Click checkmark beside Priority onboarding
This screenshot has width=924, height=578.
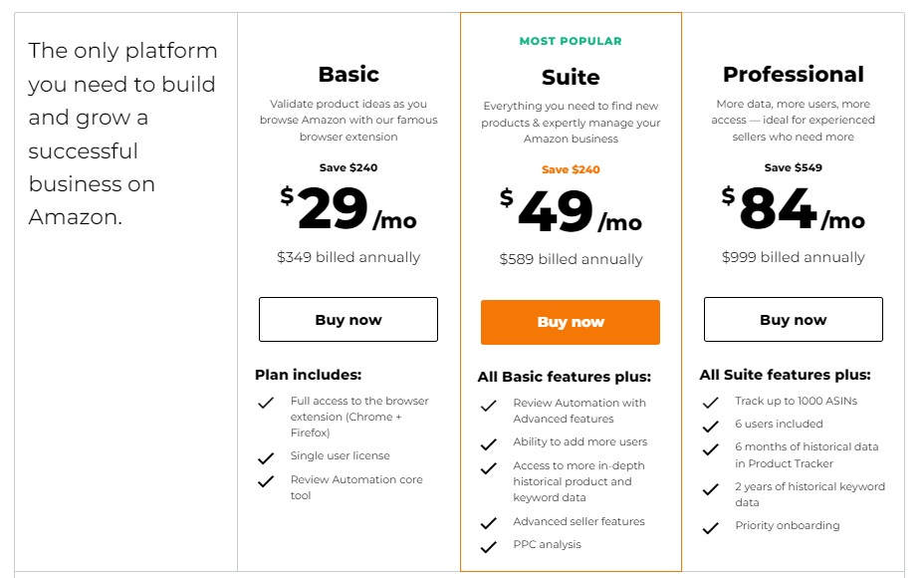click(x=710, y=528)
